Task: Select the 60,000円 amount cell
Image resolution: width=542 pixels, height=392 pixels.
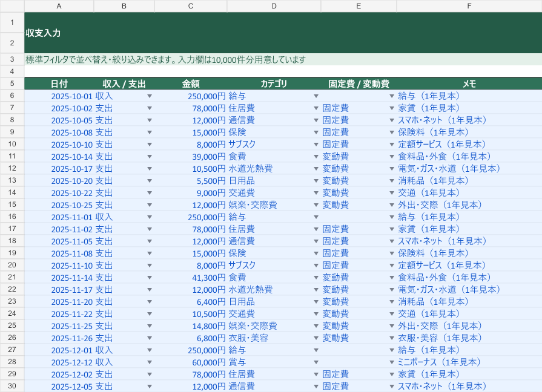Action: [x=191, y=362]
